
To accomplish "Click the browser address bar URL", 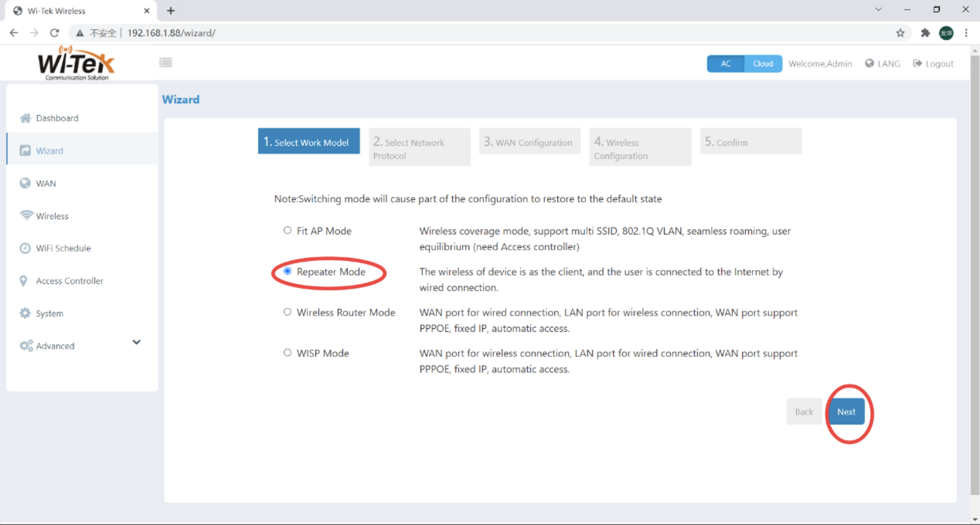I will tap(171, 33).
